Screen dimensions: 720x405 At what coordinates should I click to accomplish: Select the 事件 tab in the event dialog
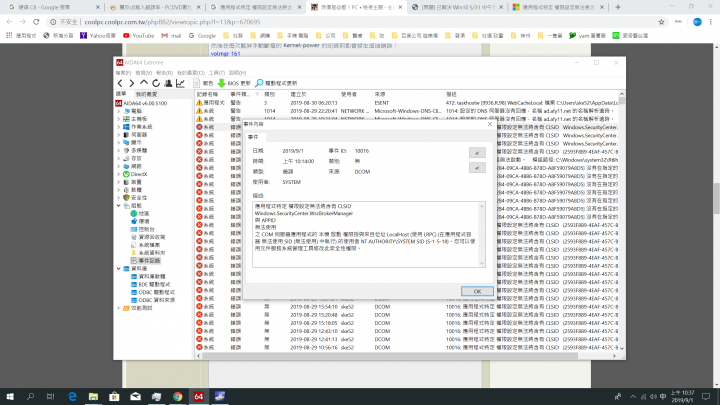(253, 137)
